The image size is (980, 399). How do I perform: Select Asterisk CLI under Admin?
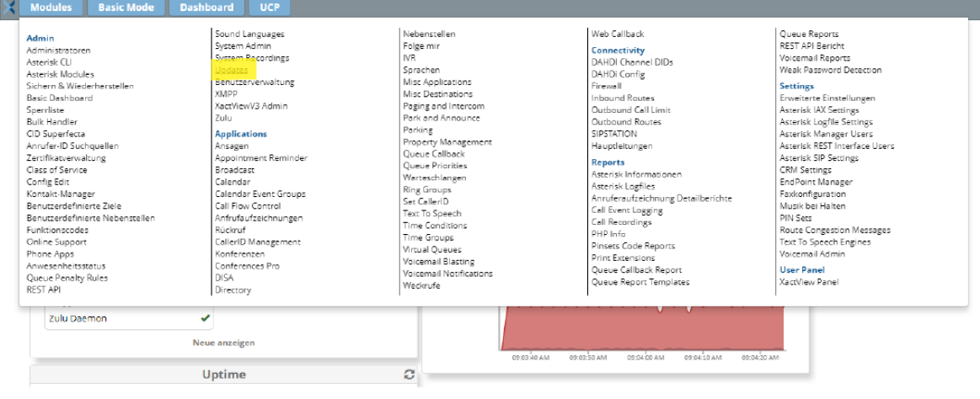[49, 62]
